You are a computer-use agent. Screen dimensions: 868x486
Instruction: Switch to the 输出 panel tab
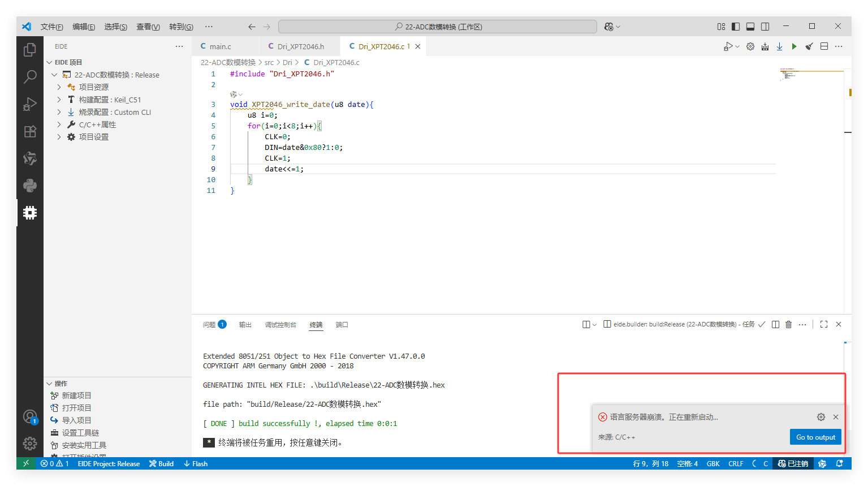pos(245,324)
